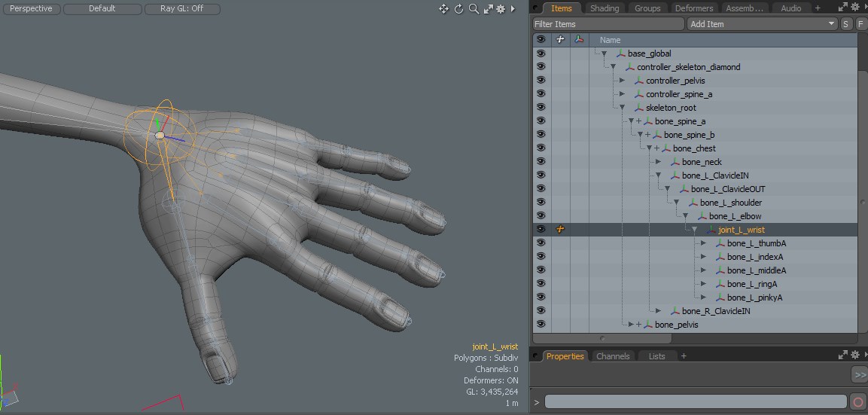Click the viewport pan (move arrows) icon
The image size is (868, 415).
click(443, 9)
